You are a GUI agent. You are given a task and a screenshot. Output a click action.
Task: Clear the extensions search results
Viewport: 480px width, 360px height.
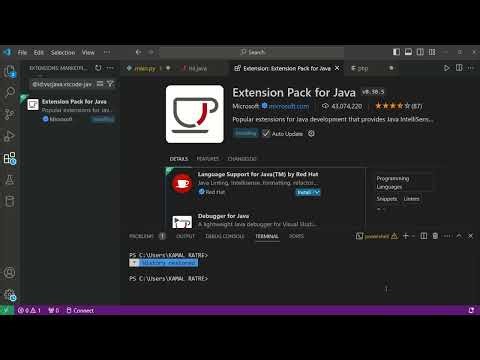(100, 84)
